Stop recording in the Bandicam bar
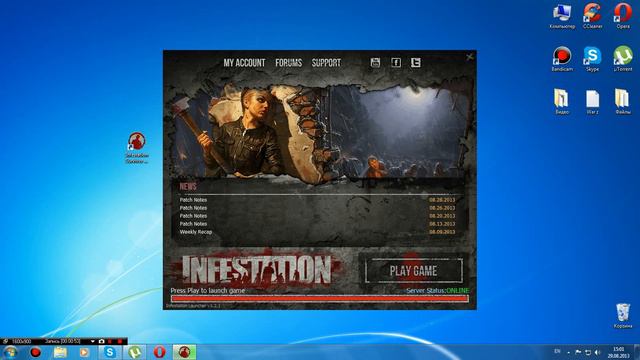Image resolution: width=640 pixels, height=360 pixels. 120,341
